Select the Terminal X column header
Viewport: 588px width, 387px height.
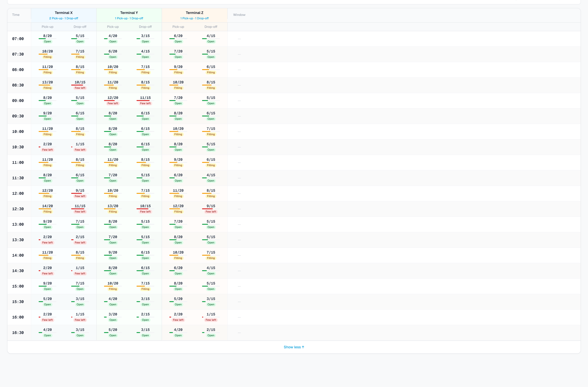64,15
